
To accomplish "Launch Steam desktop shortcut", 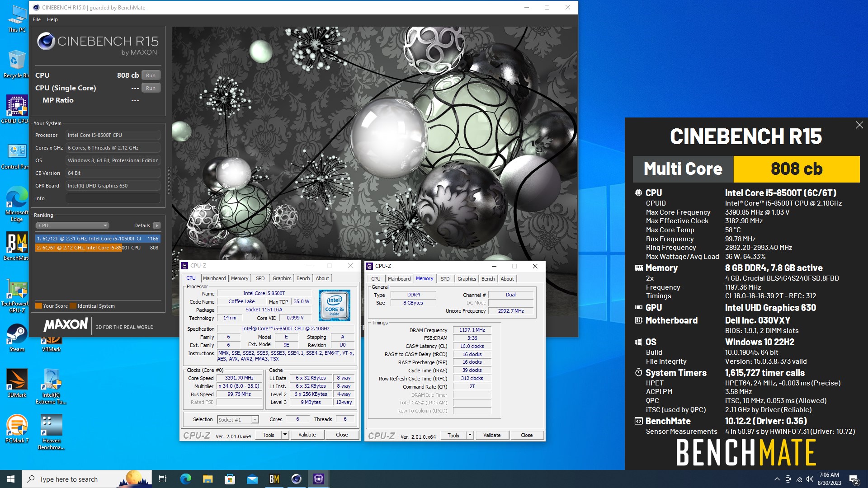I will [x=17, y=338].
